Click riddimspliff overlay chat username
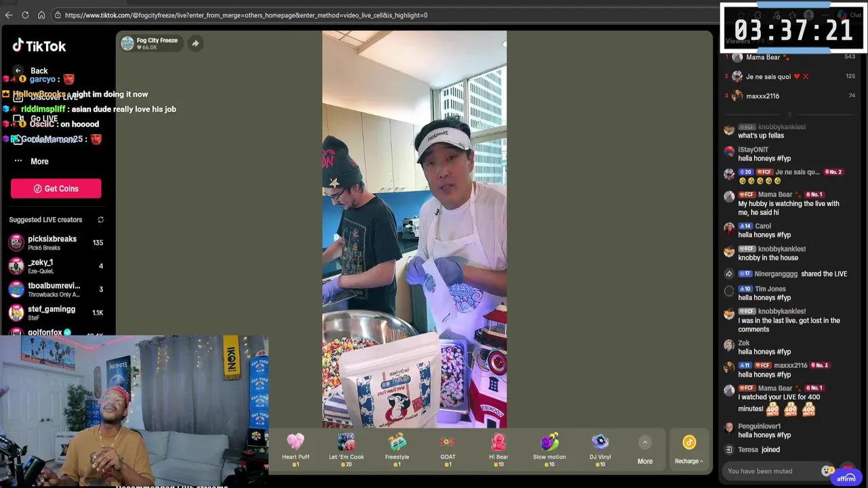The width and height of the screenshot is (868, 488). [43, 109]
